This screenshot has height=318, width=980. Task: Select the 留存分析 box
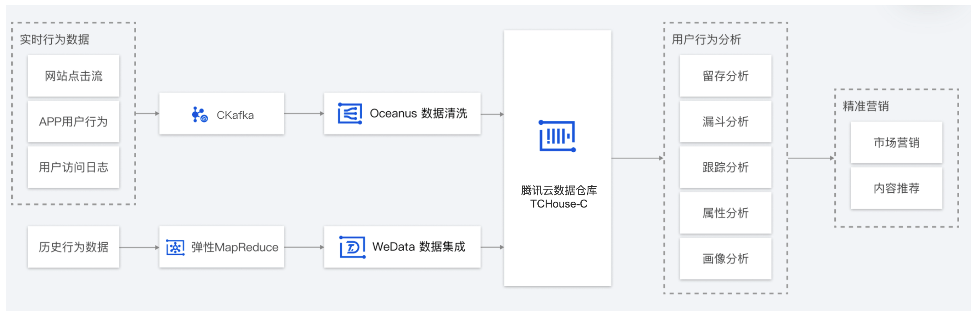[x=725, y=76]
